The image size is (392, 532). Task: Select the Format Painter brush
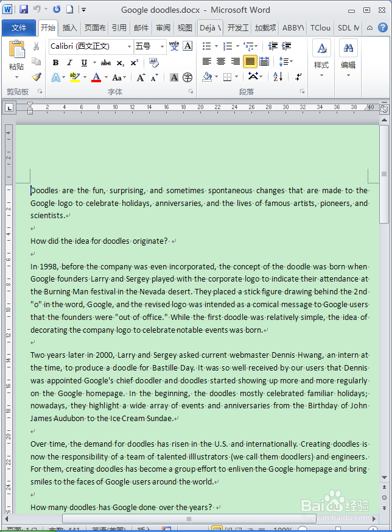37,77
